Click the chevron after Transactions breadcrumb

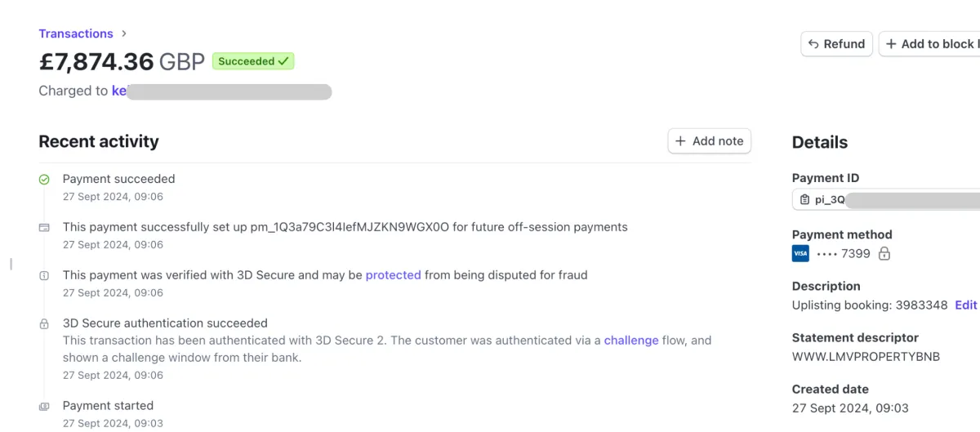124,33
